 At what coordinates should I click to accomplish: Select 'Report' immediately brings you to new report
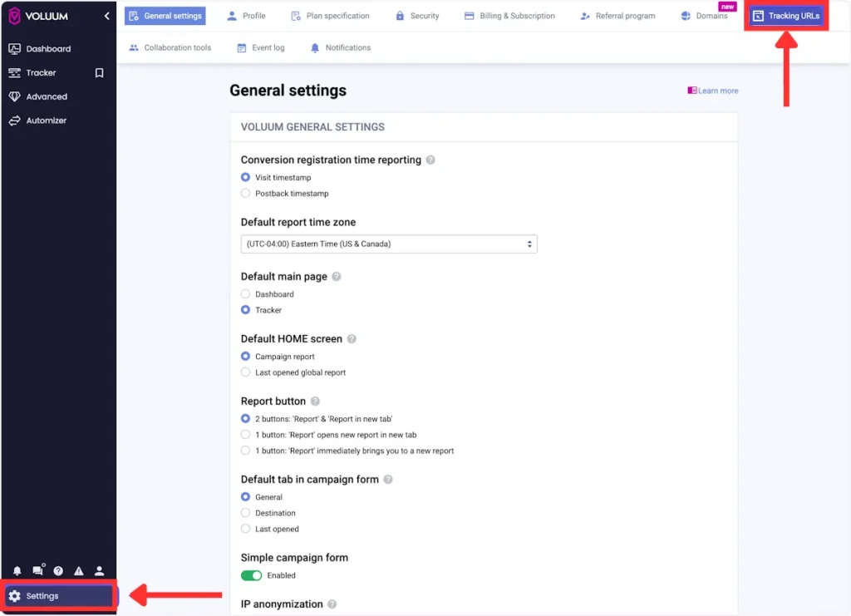coord(245,451)
